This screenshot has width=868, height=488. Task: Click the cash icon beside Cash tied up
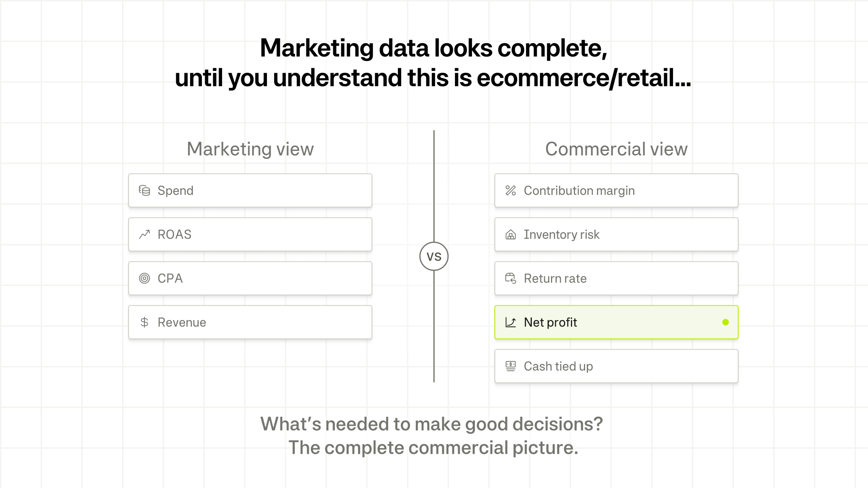(511, 366)
